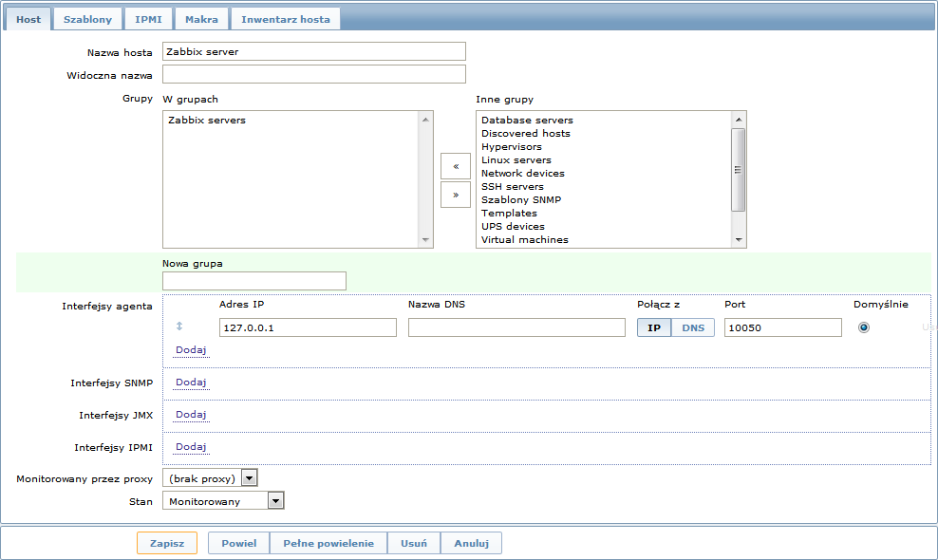938x560 pixels.
Task: Select Hypervisors group
Action: [x=512, y=146]
